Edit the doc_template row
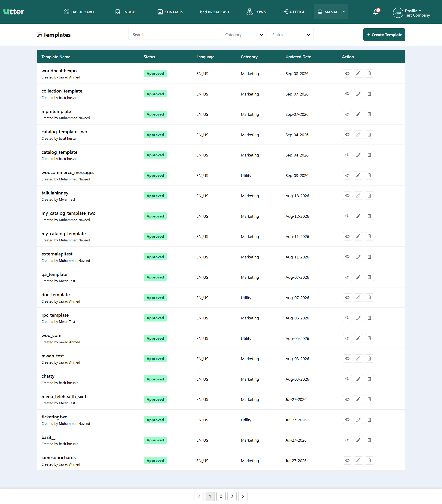442x504 pixels. point(358,298)
